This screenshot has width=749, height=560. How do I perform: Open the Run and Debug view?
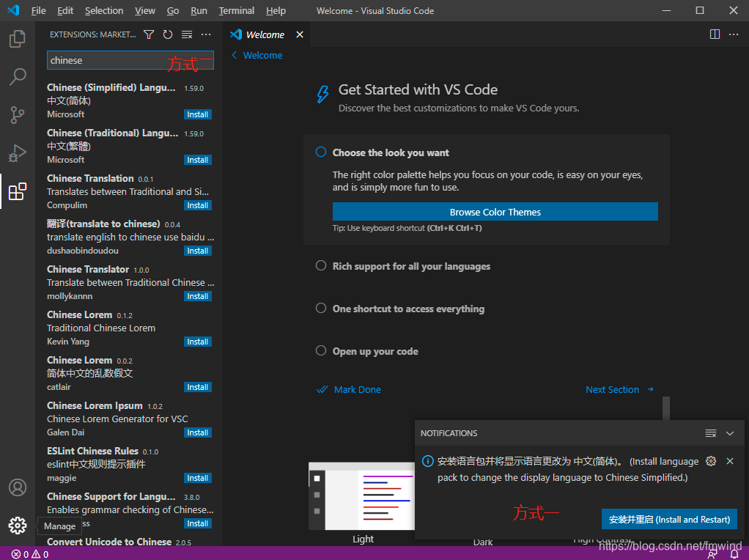coord(17,153)
